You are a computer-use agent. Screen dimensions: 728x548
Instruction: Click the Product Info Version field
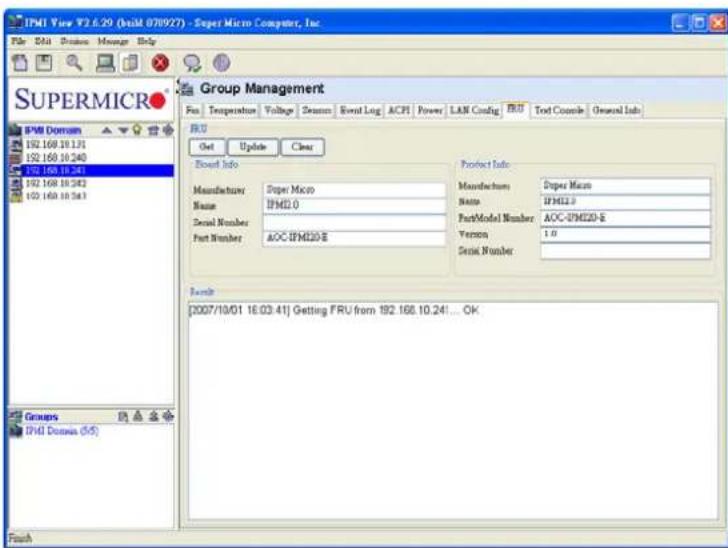tap(625, 234)
